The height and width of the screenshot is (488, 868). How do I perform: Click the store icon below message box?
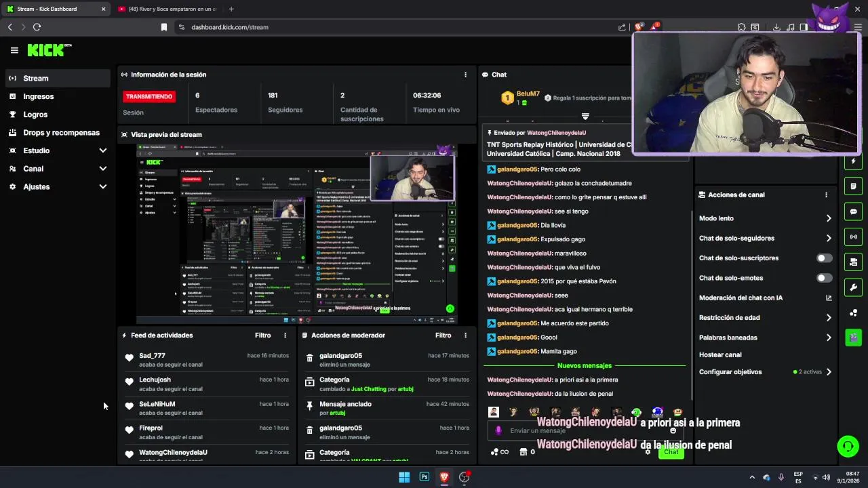[x=524, y=452]
